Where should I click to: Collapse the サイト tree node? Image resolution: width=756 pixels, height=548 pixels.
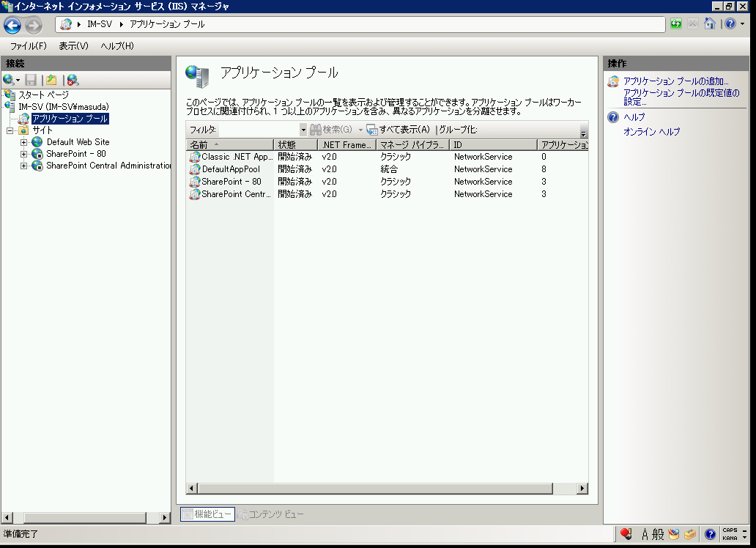[10, 130]
